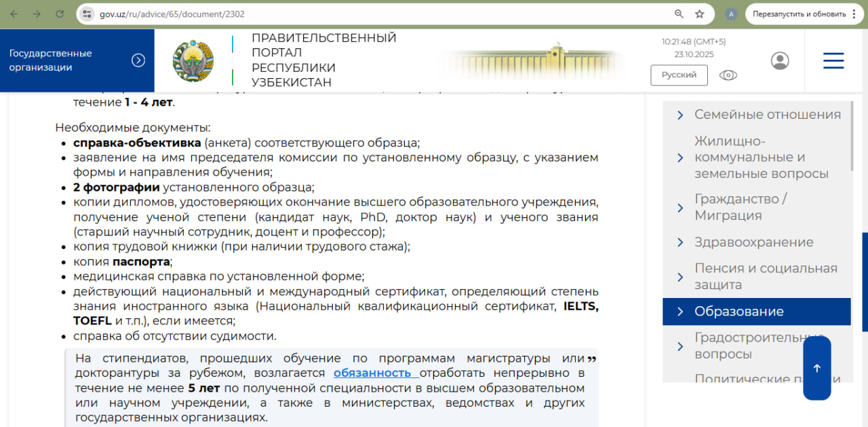This screenshot has height=427, width=868.
Task: Open the Chrome profile avatar icon
Action: click(731, 14)
